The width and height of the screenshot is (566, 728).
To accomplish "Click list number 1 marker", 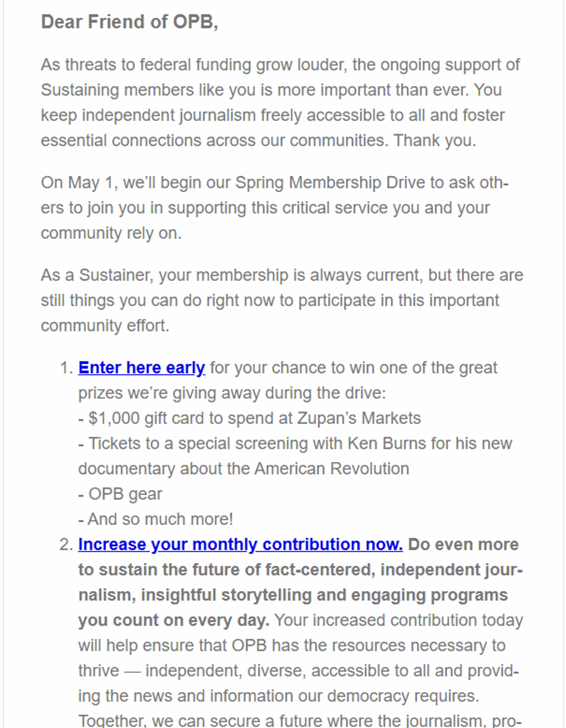I will (66, 368).
